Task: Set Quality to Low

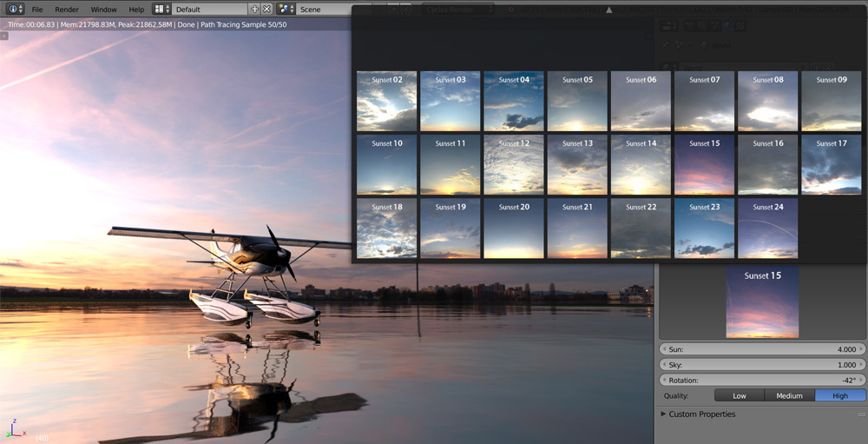Action: 739,395
